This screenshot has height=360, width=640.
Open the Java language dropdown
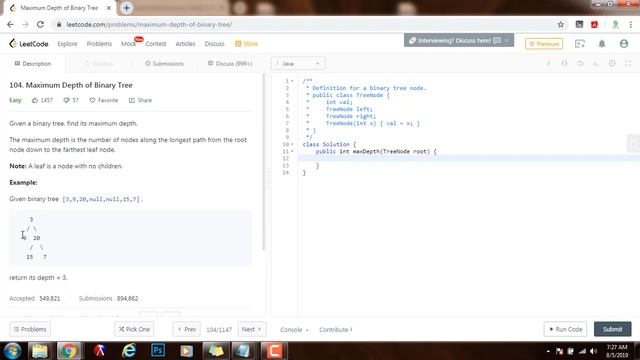tap(298, 63)
